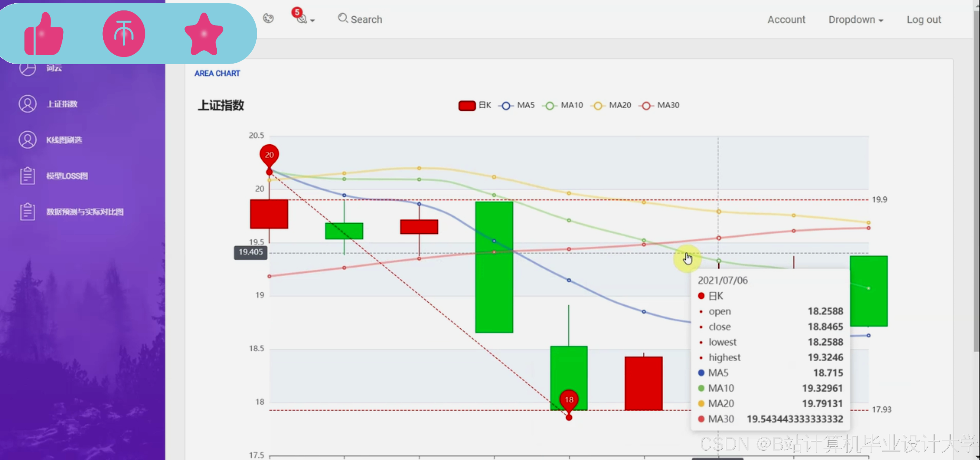Click the Account link
Image resolution: width=980 pixels, height=460 pixels.
(786, 20)
